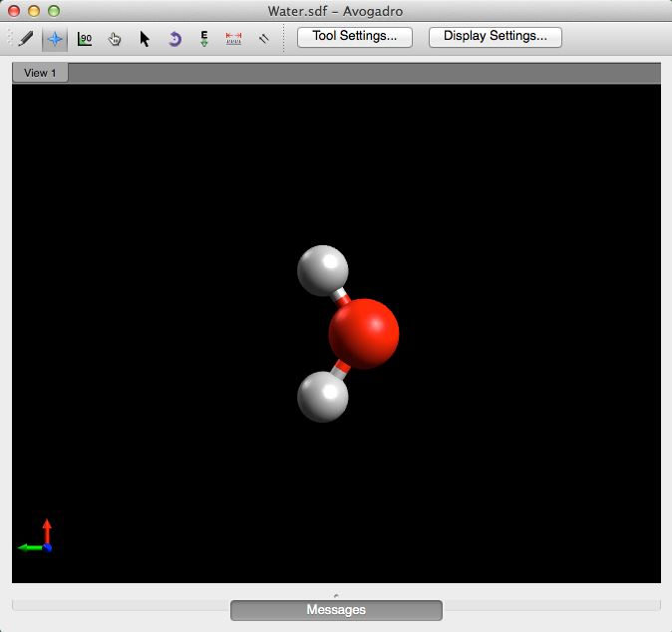Choose the Bond Centric Manipulate tool

tap(85, 39)
